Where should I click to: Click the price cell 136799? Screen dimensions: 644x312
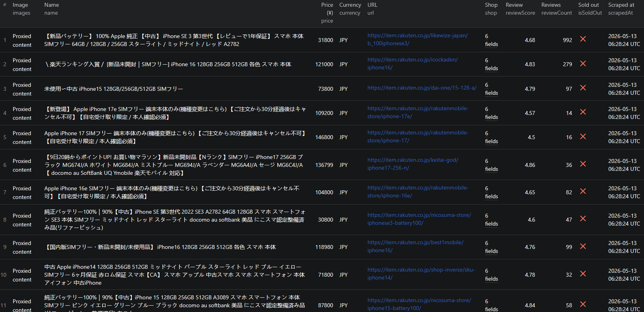[324, 165]
